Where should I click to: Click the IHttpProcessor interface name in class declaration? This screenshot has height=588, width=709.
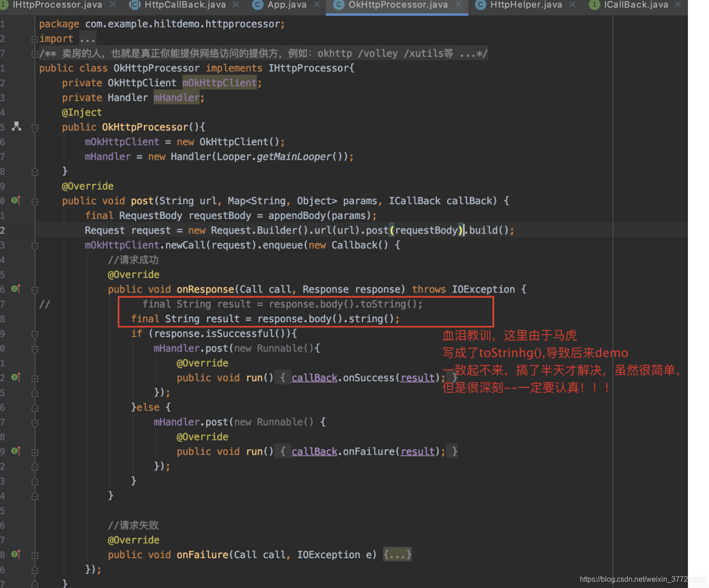309,68
